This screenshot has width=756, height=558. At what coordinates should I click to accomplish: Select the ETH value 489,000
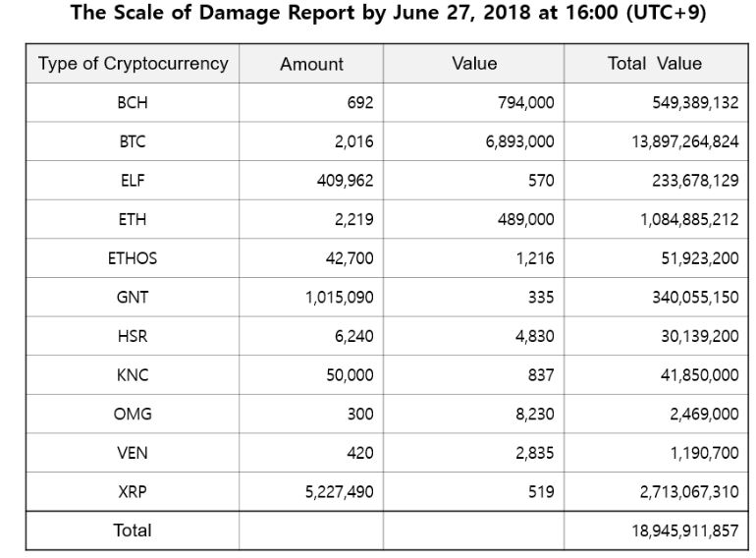[519, 219]
